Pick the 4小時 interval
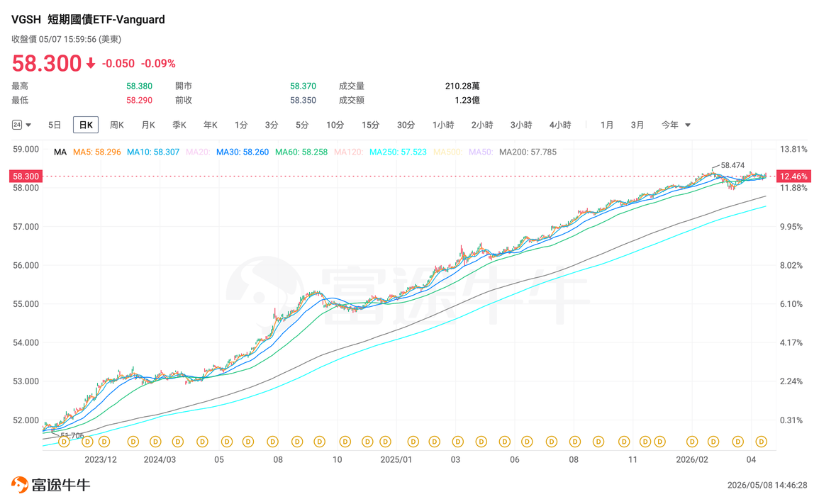The height and width of the screenshot is (504, 819). pyautogui.click(x=560, y=125)
